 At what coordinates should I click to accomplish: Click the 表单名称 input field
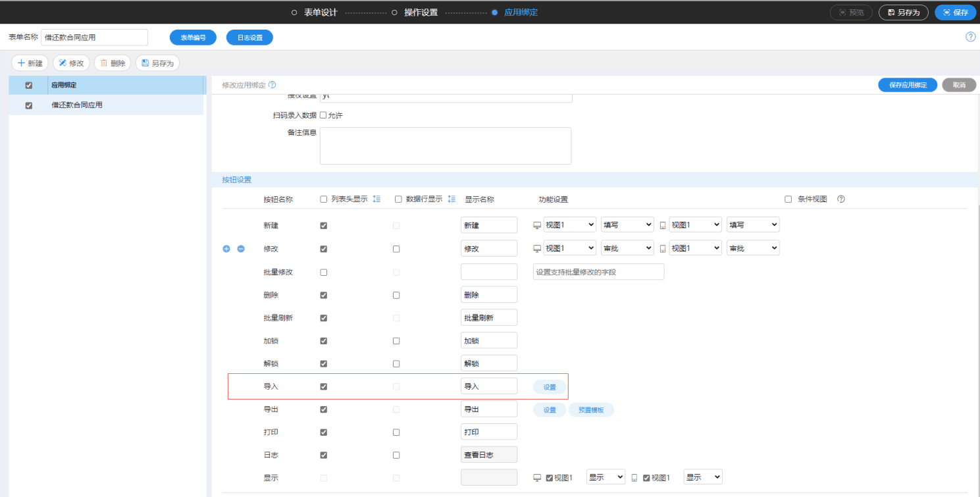[94, 38]
